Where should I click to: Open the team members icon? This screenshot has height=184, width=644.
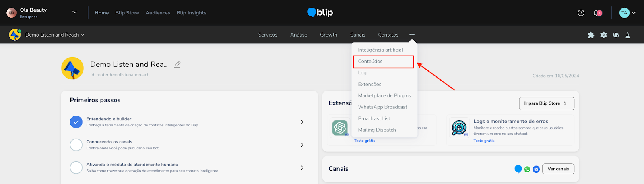tap(615, 35)
